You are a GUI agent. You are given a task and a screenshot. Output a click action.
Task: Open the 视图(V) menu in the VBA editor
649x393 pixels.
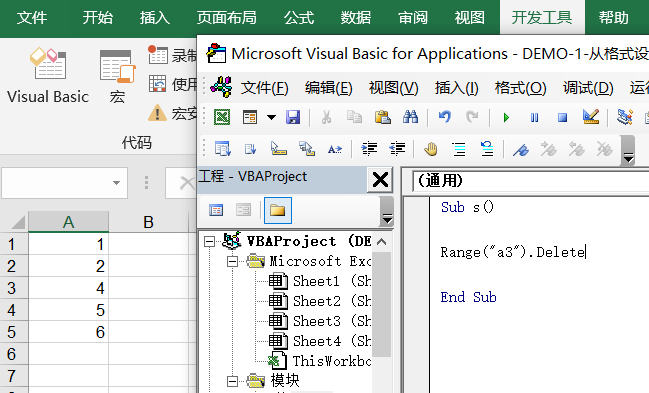pos(393,88)
